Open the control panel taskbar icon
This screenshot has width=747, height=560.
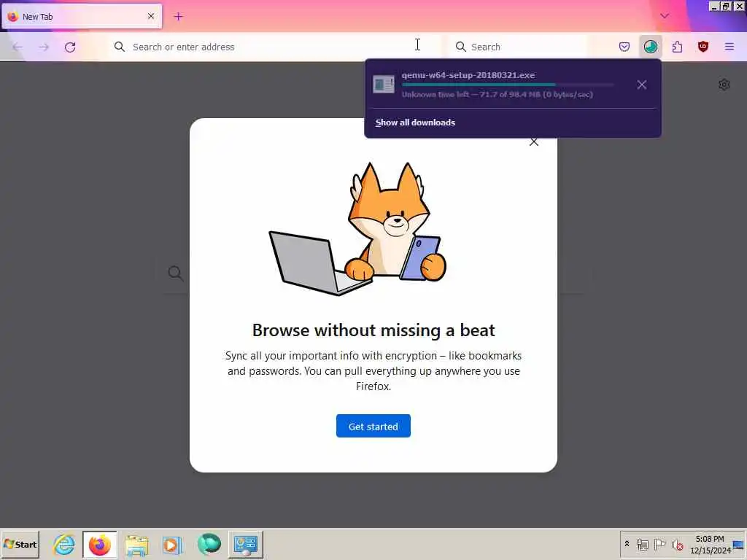(245, 544)
